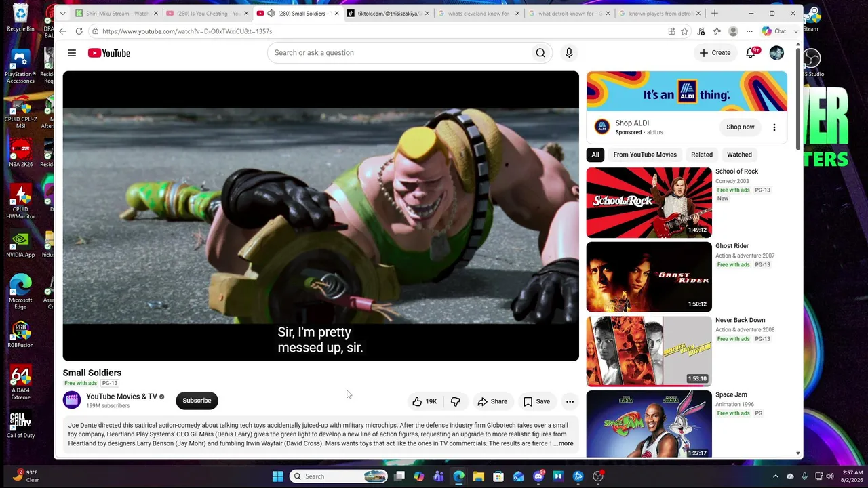Select the All filter chip
868x488 pixels.
pyautogui.click(x=595, y=155)
